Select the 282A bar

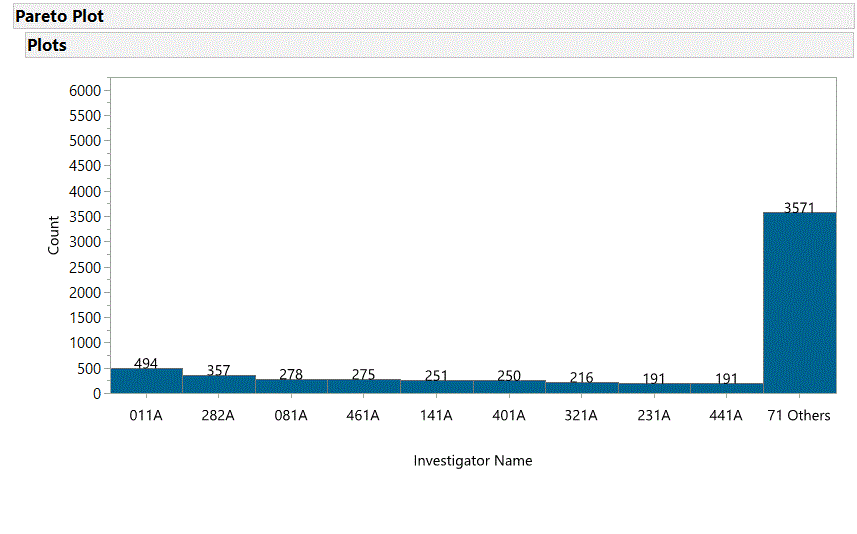pyautogui.click(x=219, y=384)
